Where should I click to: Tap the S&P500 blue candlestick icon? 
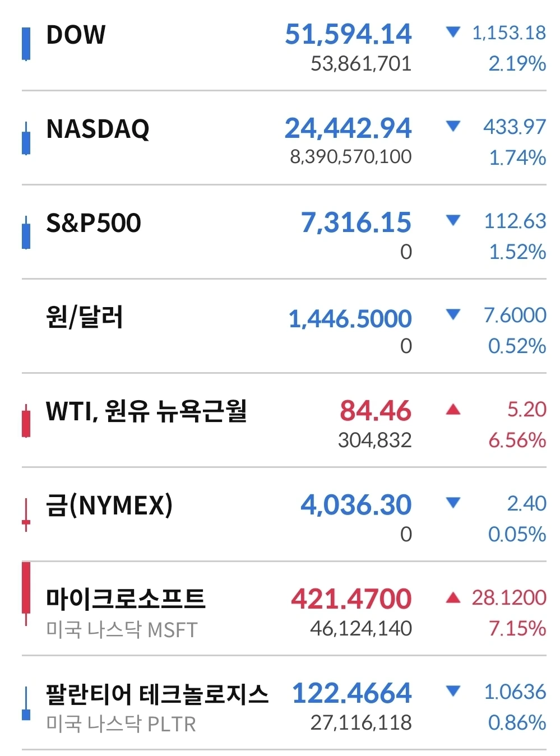26,233
